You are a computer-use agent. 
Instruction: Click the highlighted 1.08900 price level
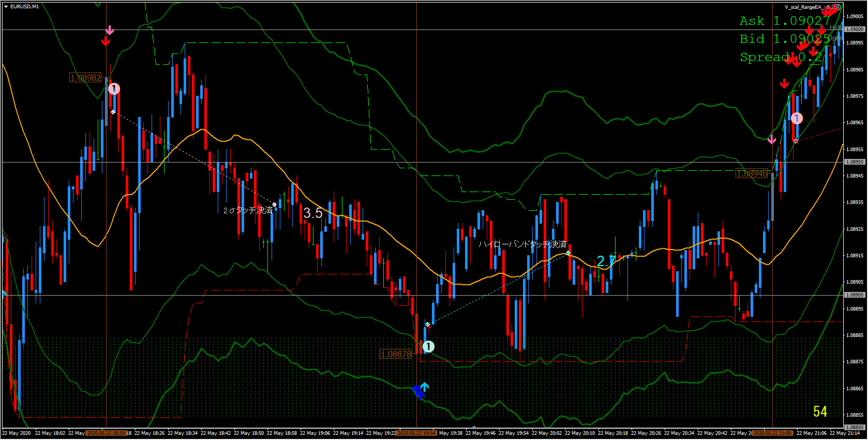click(x=855, y=295)
